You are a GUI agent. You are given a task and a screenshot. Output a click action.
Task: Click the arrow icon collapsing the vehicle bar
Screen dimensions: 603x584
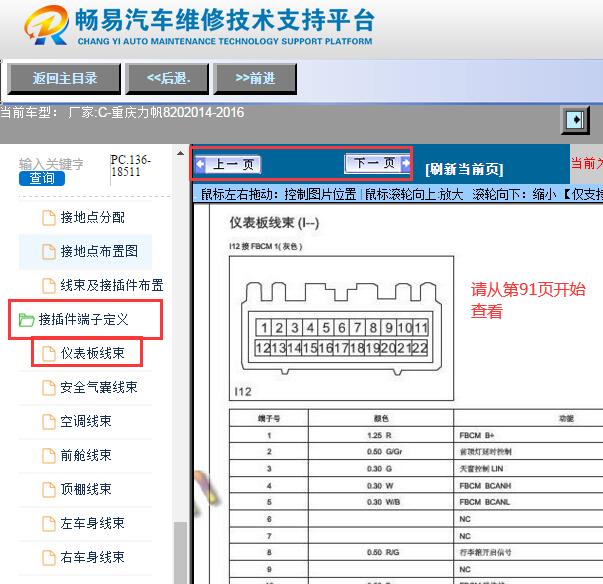(x=575, y=120)
